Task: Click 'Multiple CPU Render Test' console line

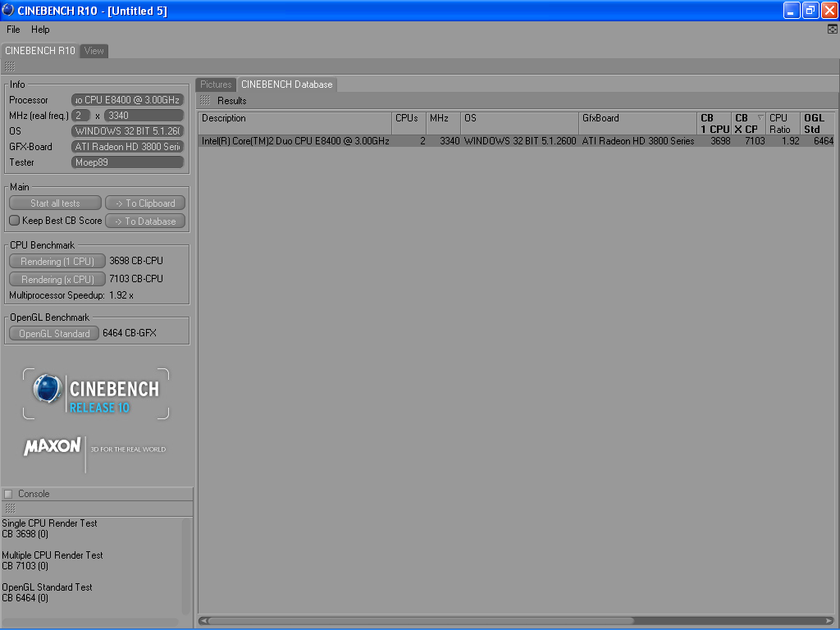Action: (52, 555)
